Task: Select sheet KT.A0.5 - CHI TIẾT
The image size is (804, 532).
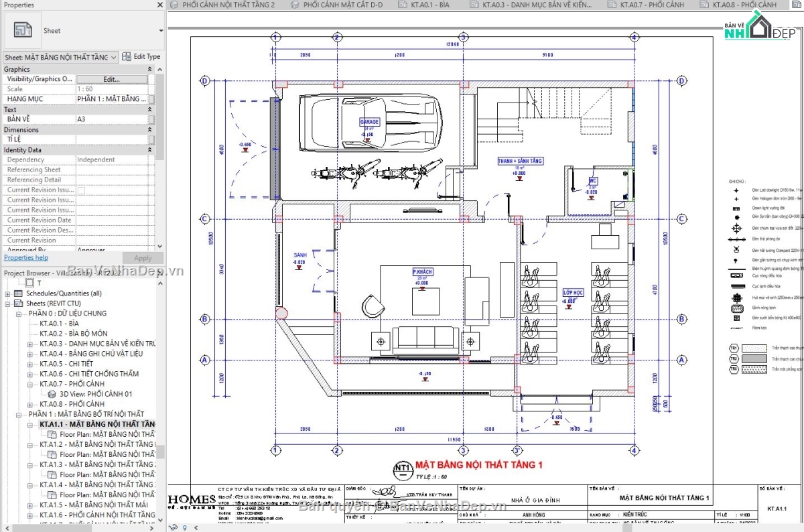Action: coord(66,364)
